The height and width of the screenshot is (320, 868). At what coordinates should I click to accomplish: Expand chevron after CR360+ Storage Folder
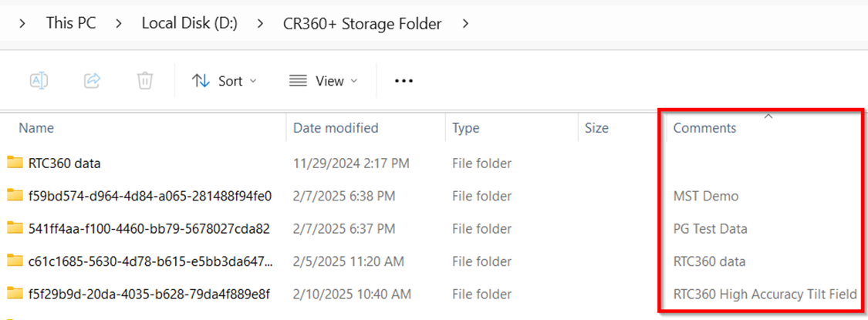click(465, 24)
